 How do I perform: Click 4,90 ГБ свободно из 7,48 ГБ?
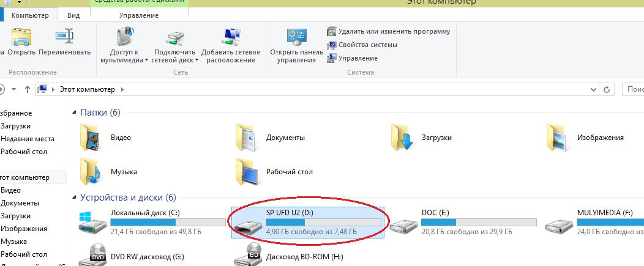coord(312,232)
